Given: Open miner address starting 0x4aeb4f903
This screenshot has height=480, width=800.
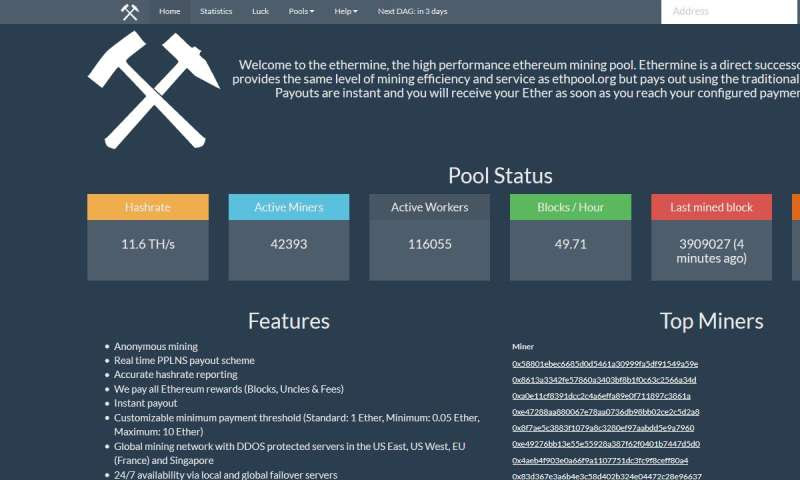Looking at the screenshot, I should click(600, 460).
